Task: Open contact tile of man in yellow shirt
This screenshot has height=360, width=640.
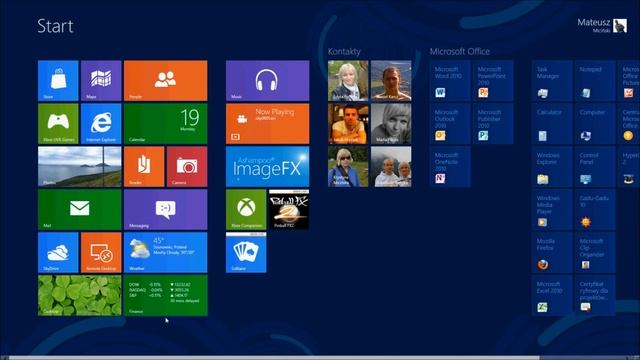Action: [x=348, y=124]
